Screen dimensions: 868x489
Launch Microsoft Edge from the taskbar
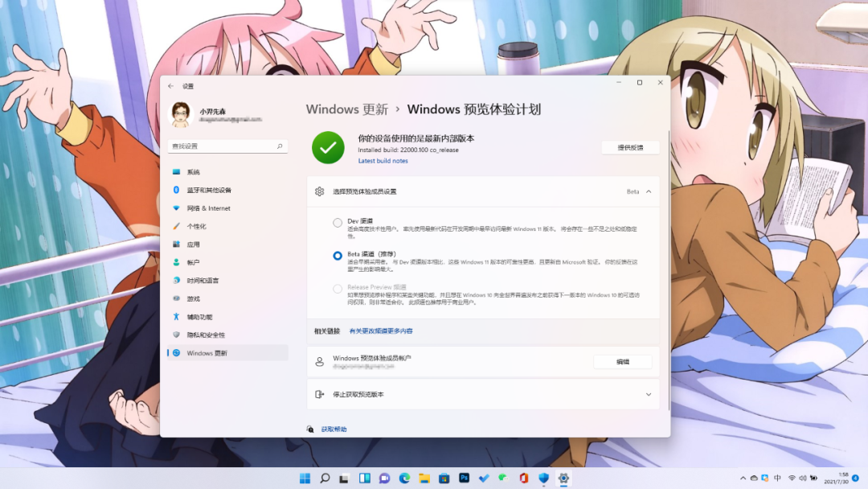pyautogui.click(x=404, y=479)
